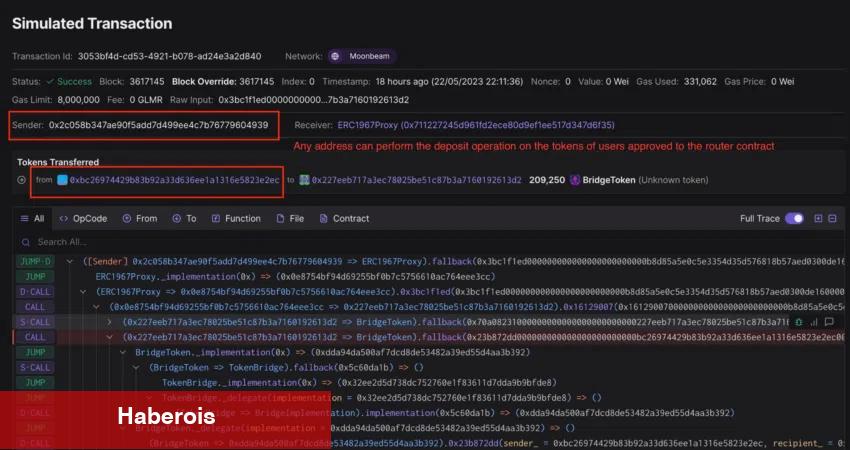Click the Moonbeam network badge label
Image resolution: width=850 pixels, height=450 pixels.
point(369,56)
